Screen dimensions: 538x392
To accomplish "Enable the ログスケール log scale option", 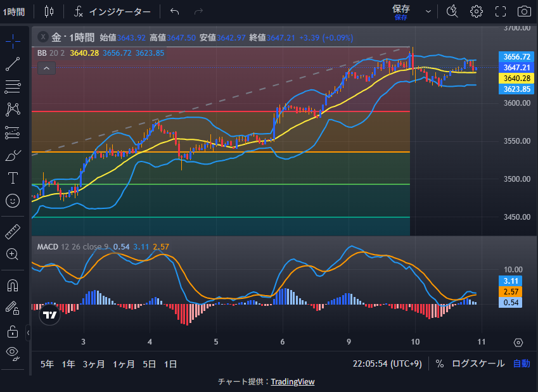I will click(x=478, y=364).
